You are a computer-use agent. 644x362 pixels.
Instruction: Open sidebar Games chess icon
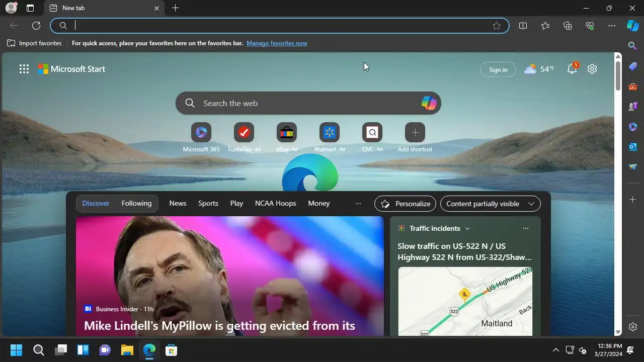tap(633, 107)
